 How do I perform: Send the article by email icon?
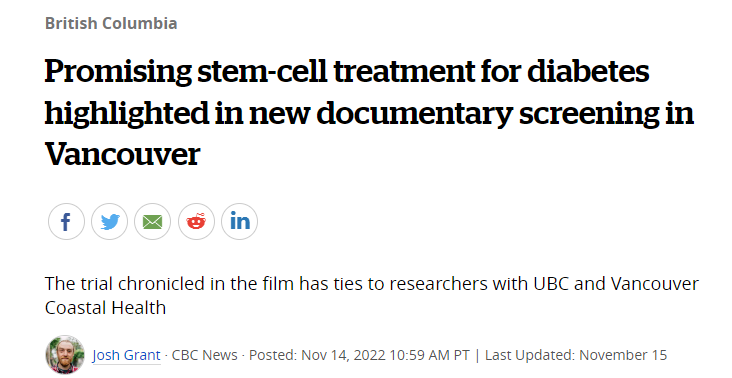(x=153, y=222)
